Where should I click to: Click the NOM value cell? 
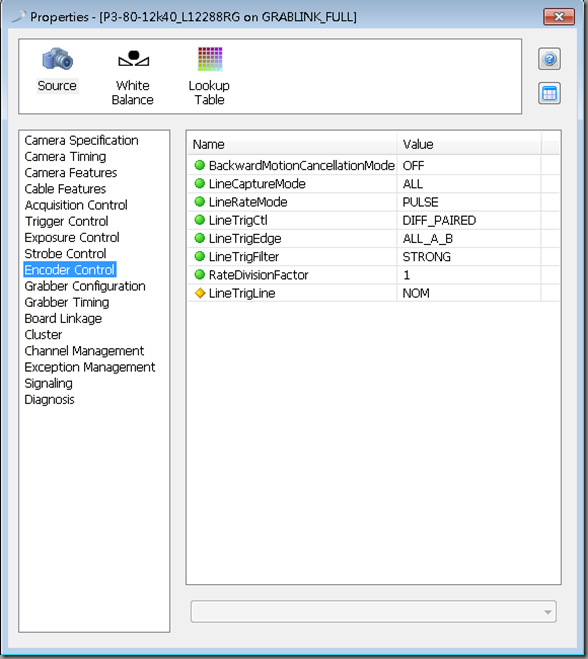(469, 293)
